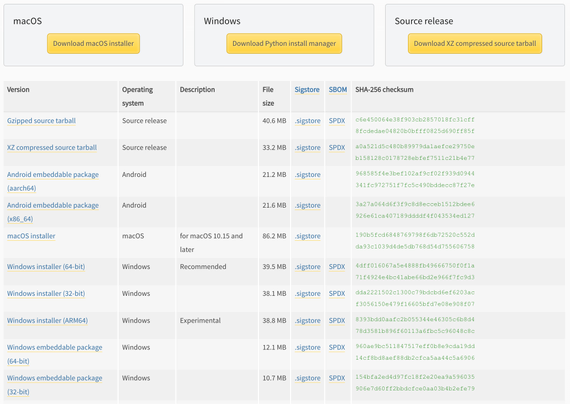Open SPDX link for XZ compressed tarball
570x404 pixels.
tap(337, 148)
